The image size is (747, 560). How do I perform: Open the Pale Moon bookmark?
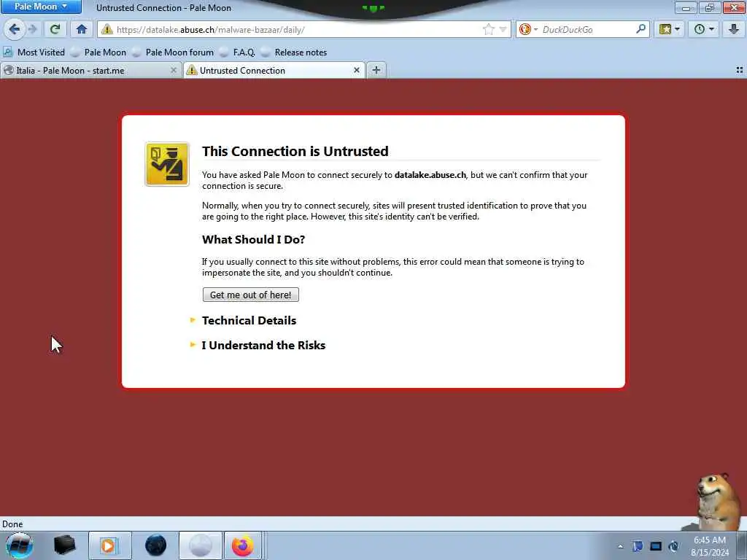(98, 52)
